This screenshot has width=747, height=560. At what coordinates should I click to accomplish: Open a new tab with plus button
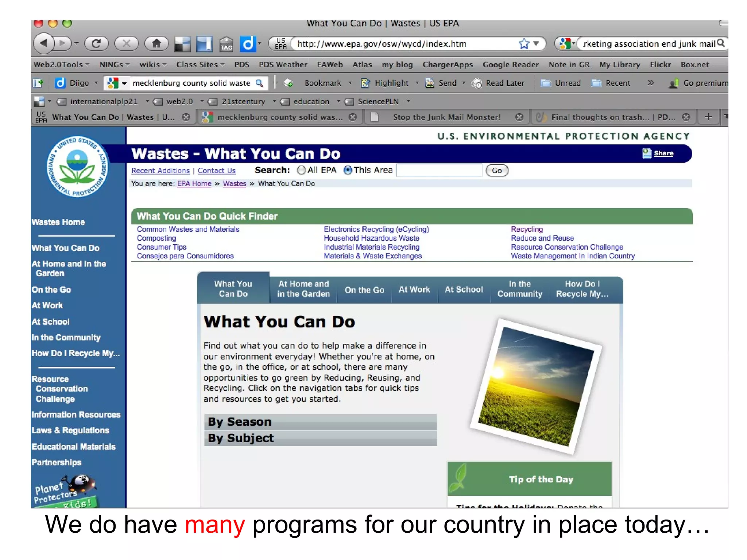[708, 117]
